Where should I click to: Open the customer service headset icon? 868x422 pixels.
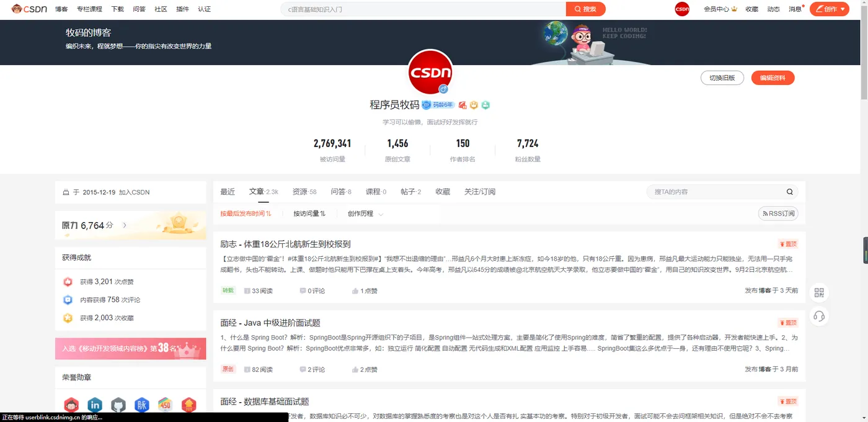click(819, 316)
